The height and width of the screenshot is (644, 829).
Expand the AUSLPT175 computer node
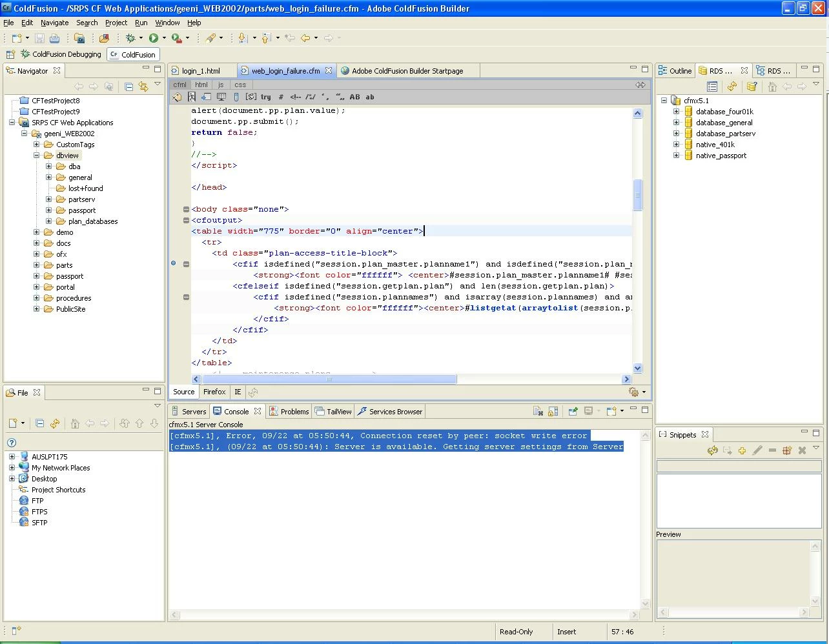pos(12,457)
